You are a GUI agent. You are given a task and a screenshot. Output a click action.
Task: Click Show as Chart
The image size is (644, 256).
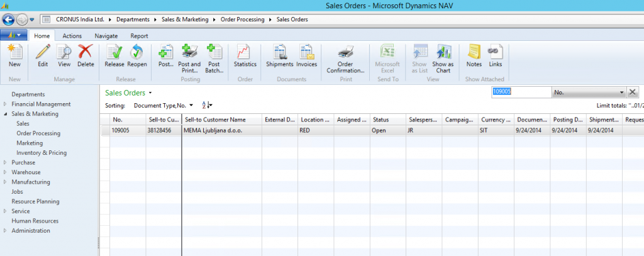pyautogui.click(x=443, y=59)
